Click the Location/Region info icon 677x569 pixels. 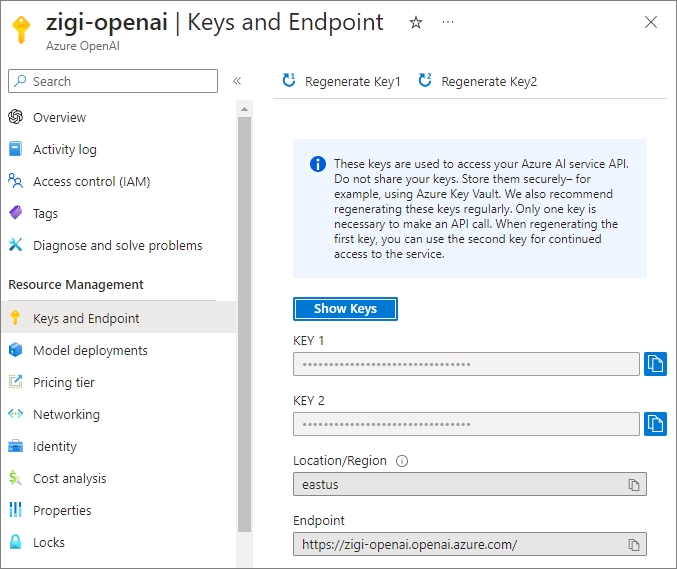point(402,461)
